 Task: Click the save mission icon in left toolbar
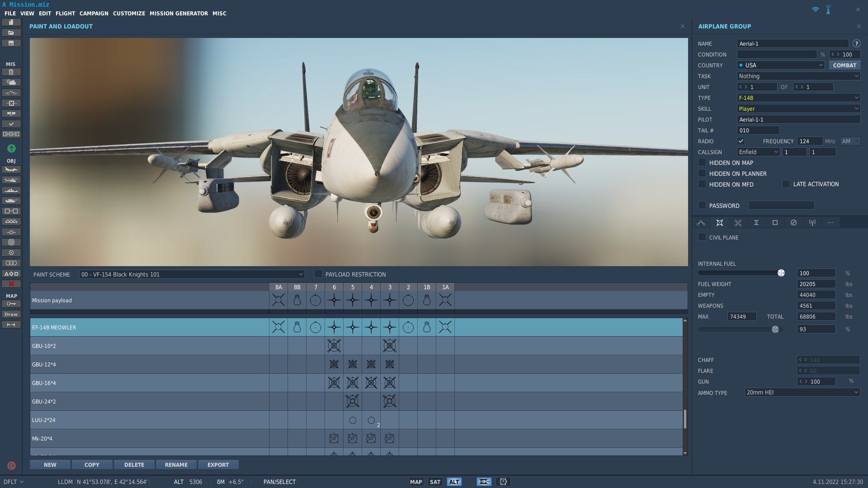pyautogui.click(x=11, y=43)
